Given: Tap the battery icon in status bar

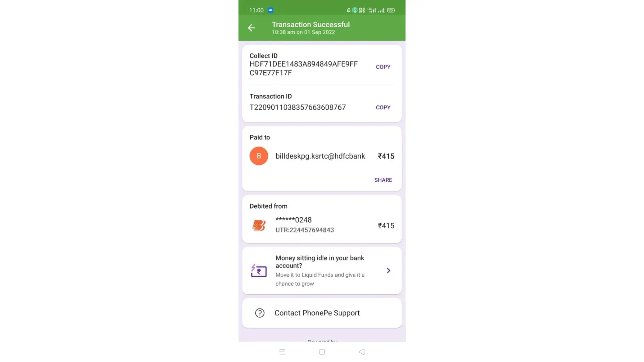Looking at the screenshot, I should [391, 10].
